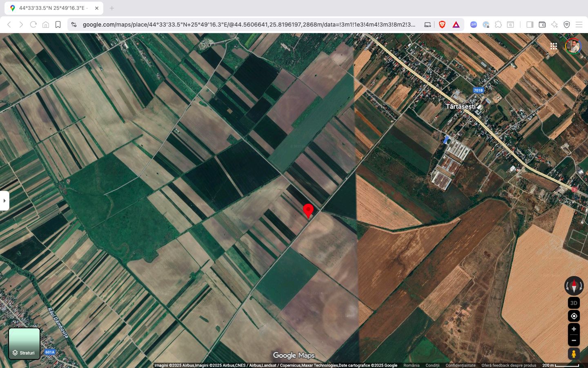
Task: Zoom in with the plus button
Action: coord(574,329)
